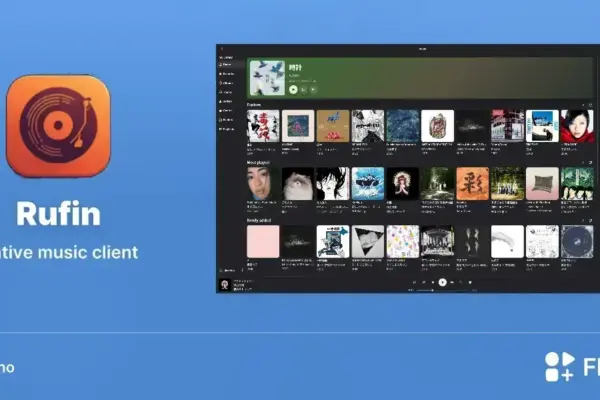This screenshot has height=400, width=600.
Task: Open the black-and-white manga face in Most played
Action: coord(333,183)
